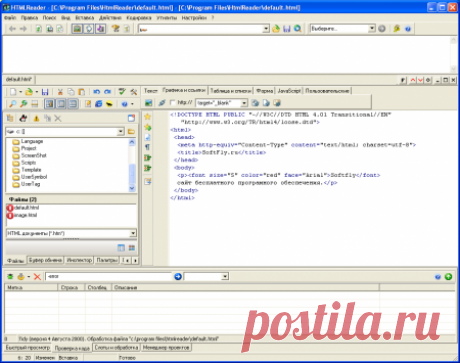Click the green broom icon in bottom panel
The width and height of the screenshot is (460, 363).
point(10,276)
